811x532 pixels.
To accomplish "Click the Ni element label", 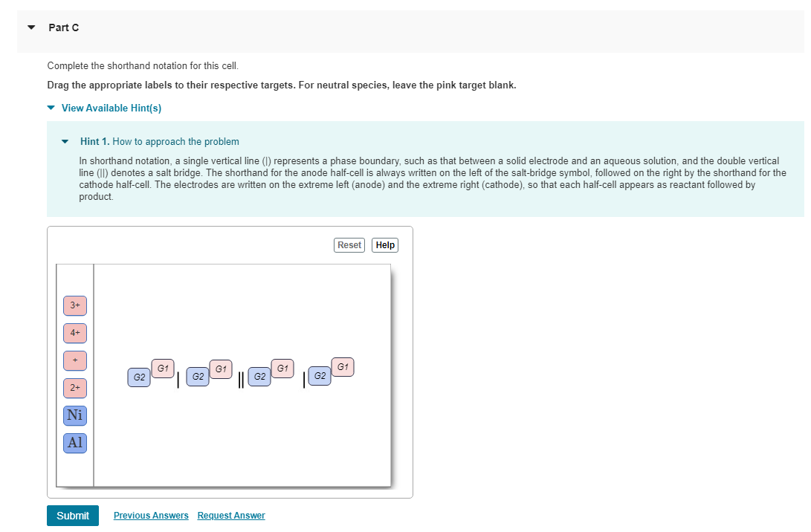I will pos(74,415).
